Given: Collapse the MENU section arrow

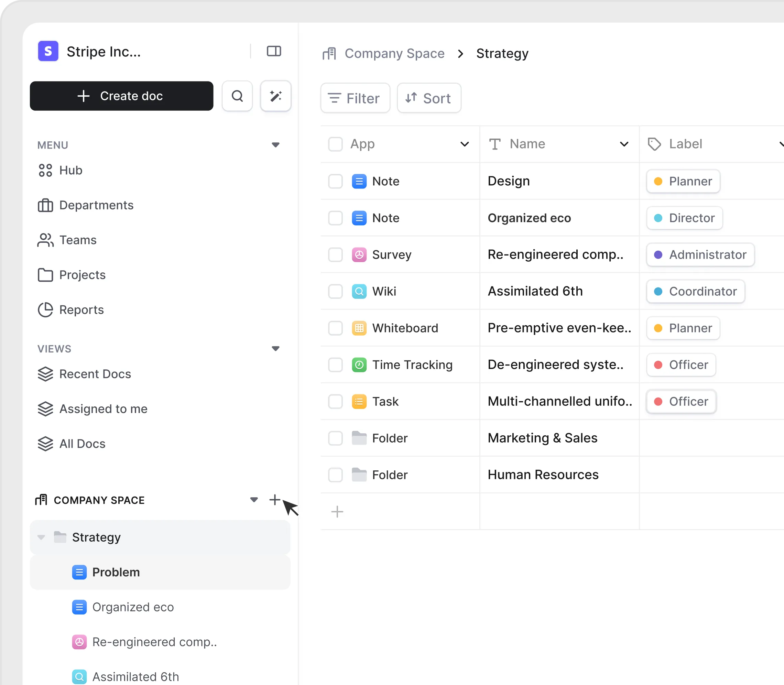Looking at the screenshot, I should (275, 145).
